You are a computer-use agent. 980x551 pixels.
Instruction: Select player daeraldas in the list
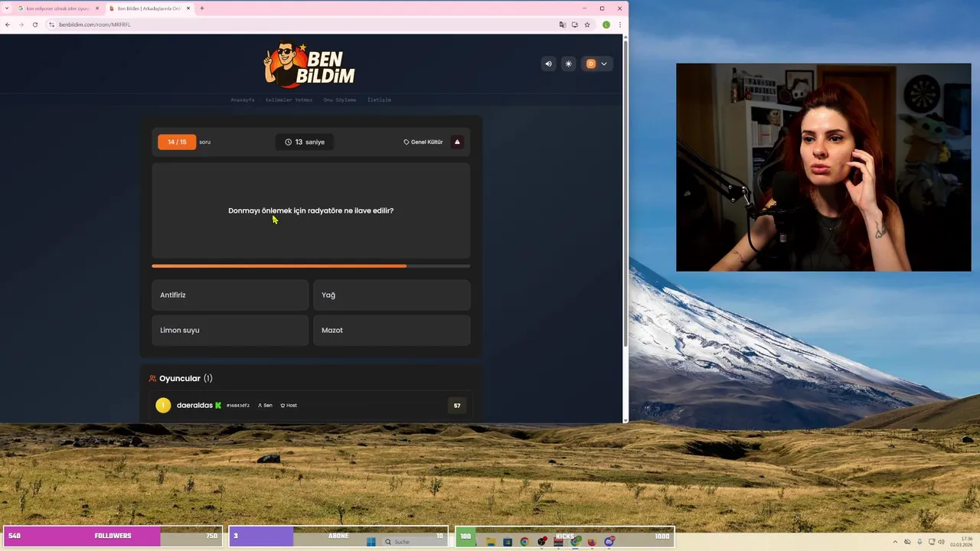click(311, 405)
